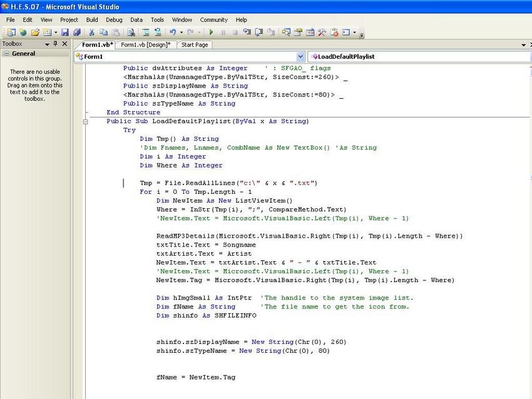This screenshot has width=532, height=399.
Task: Open the Toolbox panel window position dropdown
Action: coord(47,44)
